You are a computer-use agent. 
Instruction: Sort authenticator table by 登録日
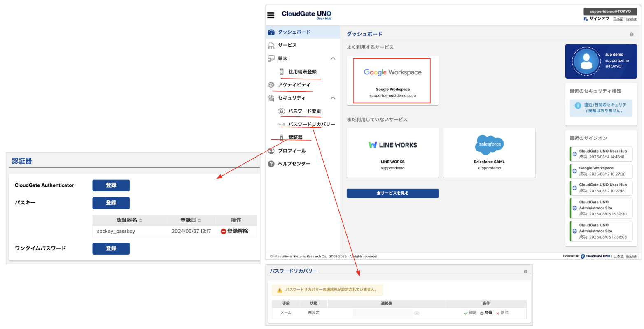tap(191, 220)
